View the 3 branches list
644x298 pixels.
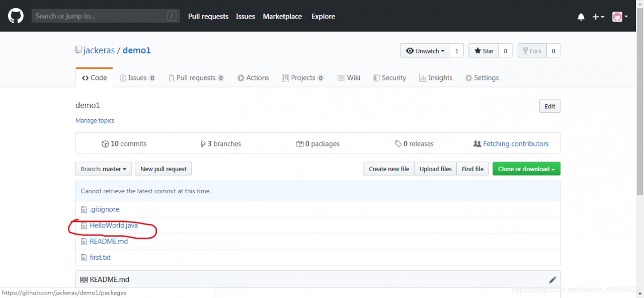[x=220, y=143]
